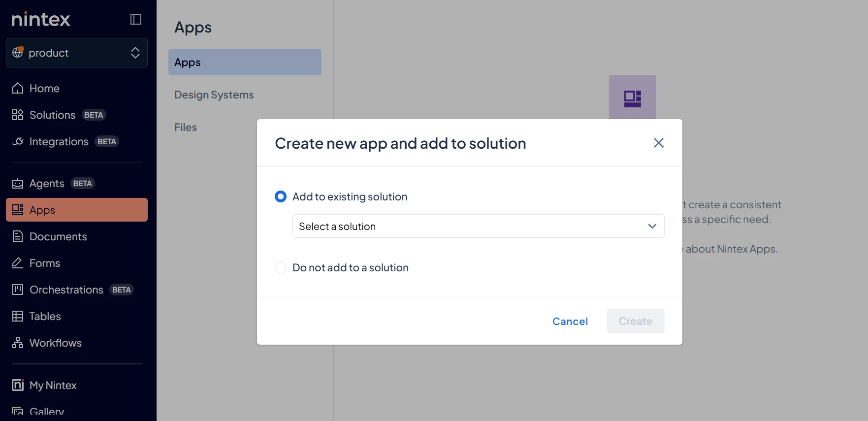Navigate to Orchestrations in the sidebar
This screenshot has width=868, height=421.
point(77,290)
